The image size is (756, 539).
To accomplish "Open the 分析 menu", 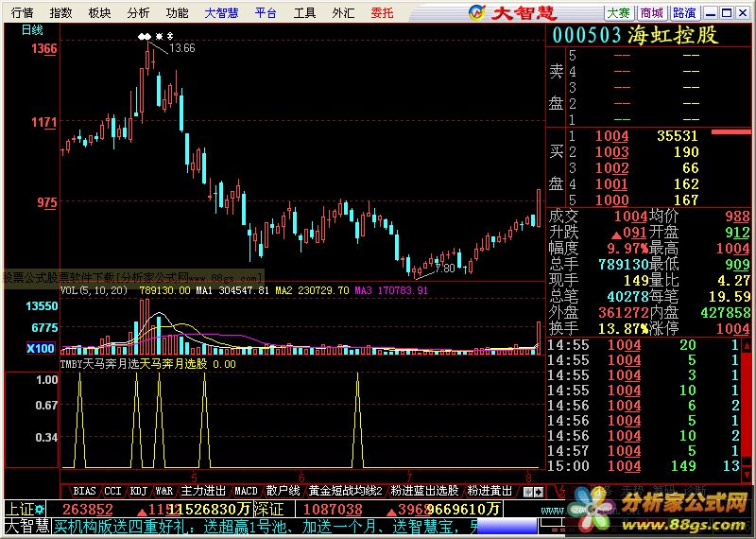I will [x=138, y=13].
